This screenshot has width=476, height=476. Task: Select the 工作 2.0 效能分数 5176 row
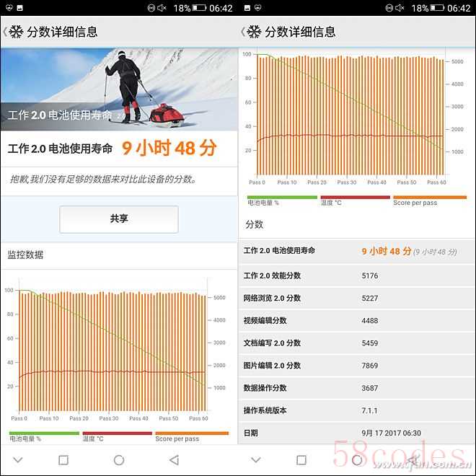357,276
